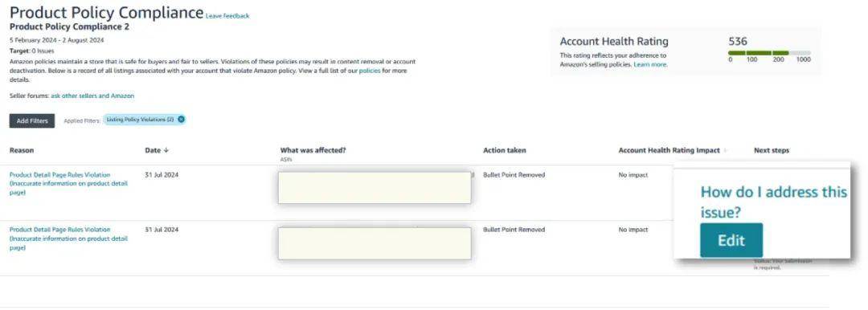868x310 pixels.
Task: Select the Action taken column header
Action: tap(504, 150)
